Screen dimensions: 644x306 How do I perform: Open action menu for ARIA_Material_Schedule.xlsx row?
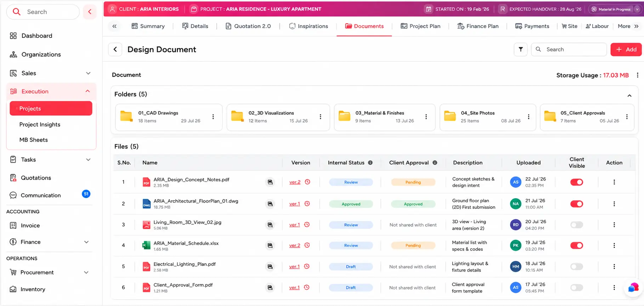(614, 246)
